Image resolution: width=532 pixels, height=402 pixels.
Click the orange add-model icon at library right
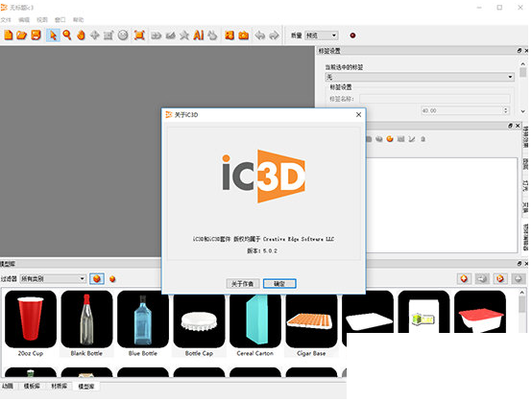[x=464, y=278]
